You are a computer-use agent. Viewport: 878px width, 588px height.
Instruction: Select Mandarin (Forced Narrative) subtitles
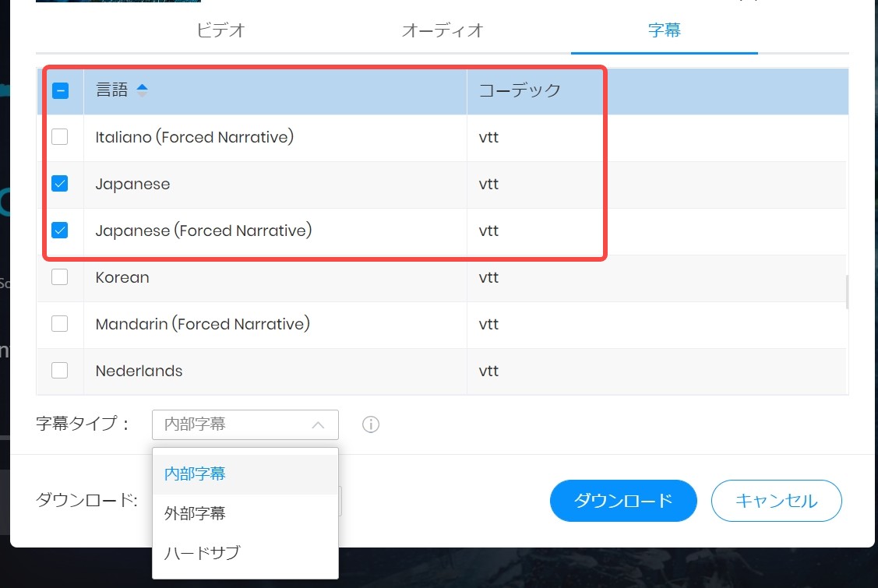pyautogui.click(x=60, y=325)
